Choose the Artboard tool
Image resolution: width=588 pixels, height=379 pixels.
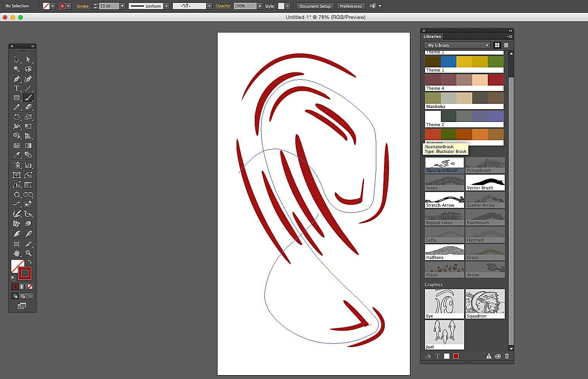pos(17,244)
